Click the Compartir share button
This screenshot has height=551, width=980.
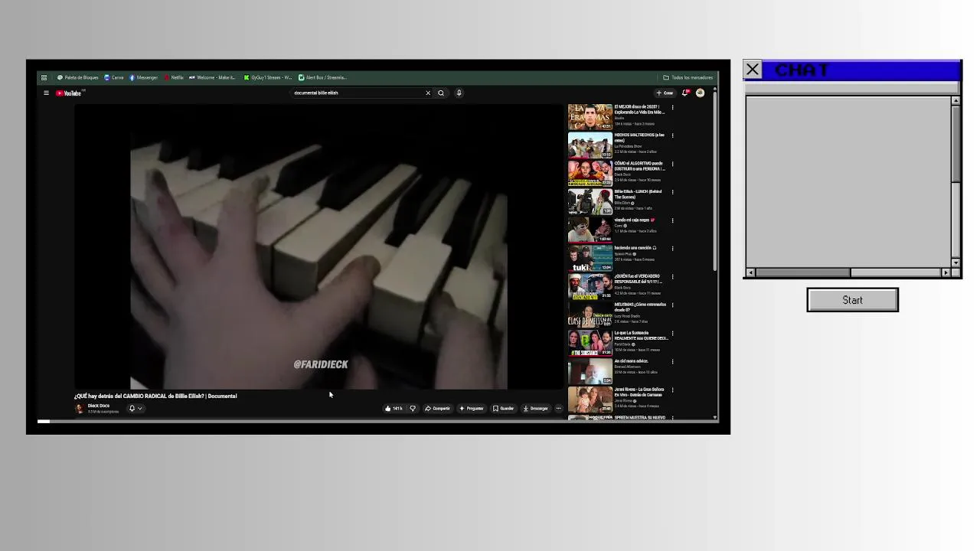coord(437,409)
